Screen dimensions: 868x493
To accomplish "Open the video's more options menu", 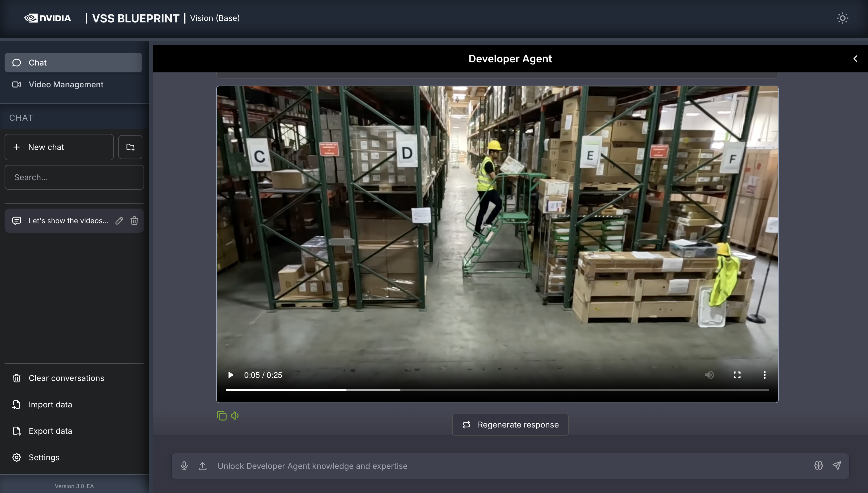I will tap(764, 375).
